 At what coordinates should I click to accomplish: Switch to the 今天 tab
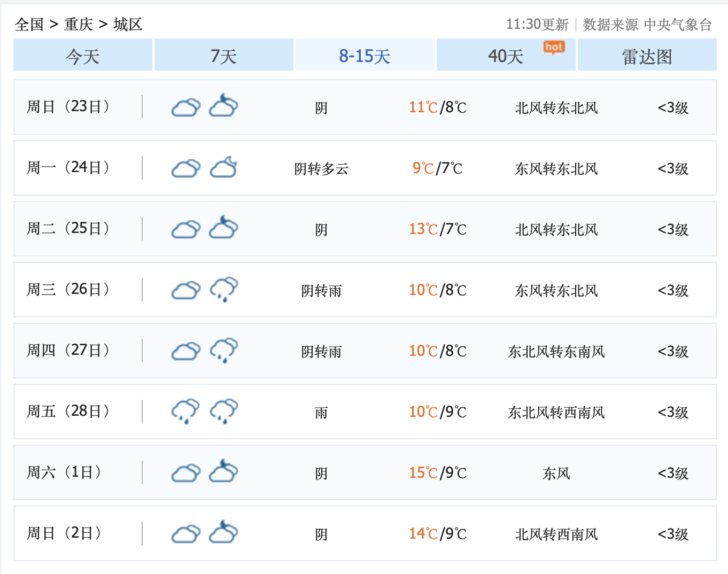83,56
